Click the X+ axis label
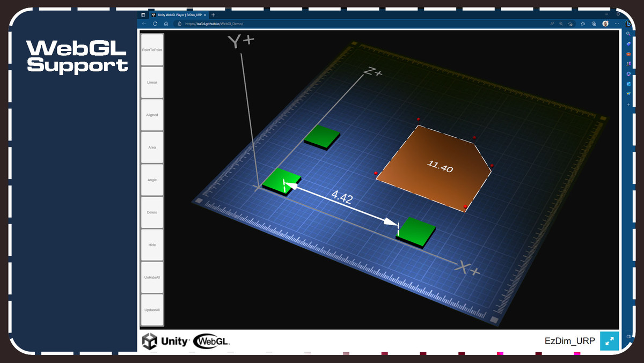 [467, 268]
